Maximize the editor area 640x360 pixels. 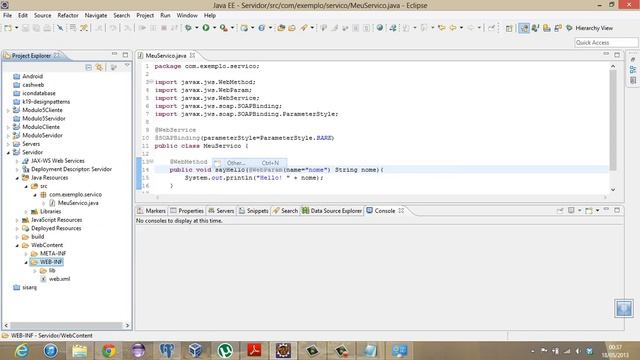[617, 54]
